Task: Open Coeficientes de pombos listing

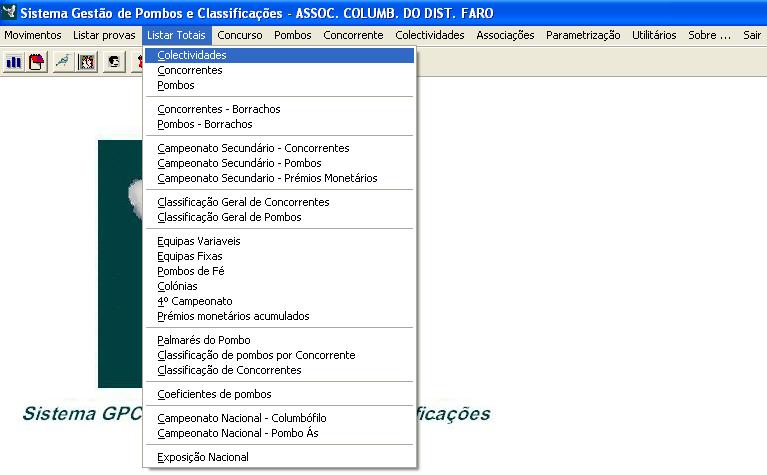Action: point(214,394)
